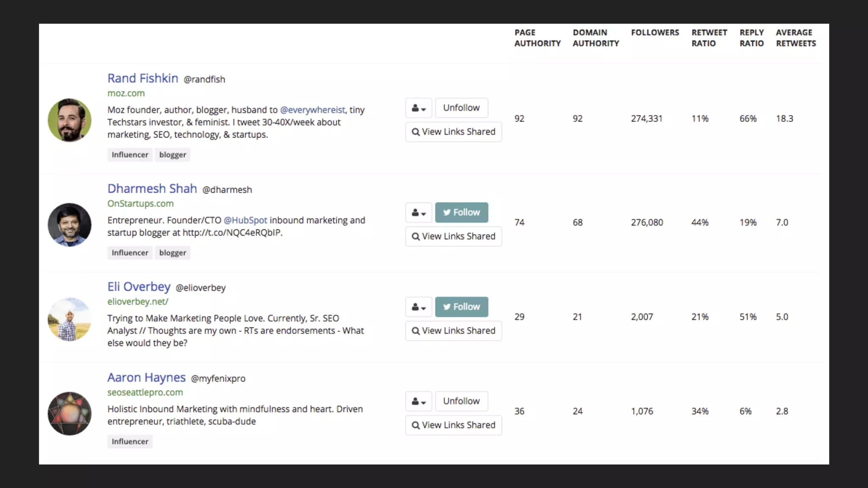Open Eli Overbey's person dropdown menu
The height and width of the screenshot is (488, 868).
tap(418, 307)
